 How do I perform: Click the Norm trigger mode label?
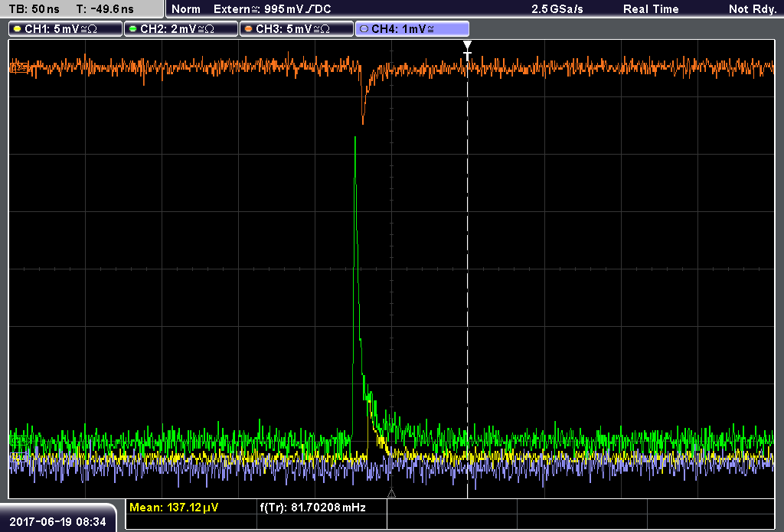(x=185, y=9)
